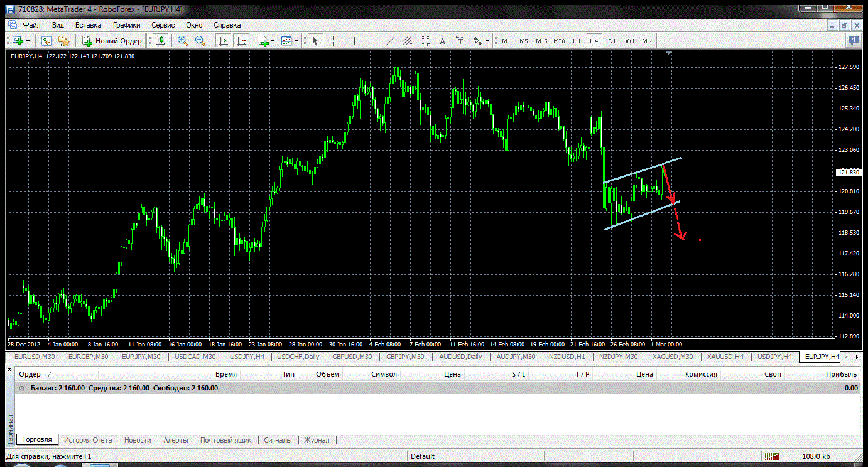This screenshot has height=467, width=868.
Task: Switch chart to M5 timeframe
Action: pyautogui.click(x=523, y=41)
